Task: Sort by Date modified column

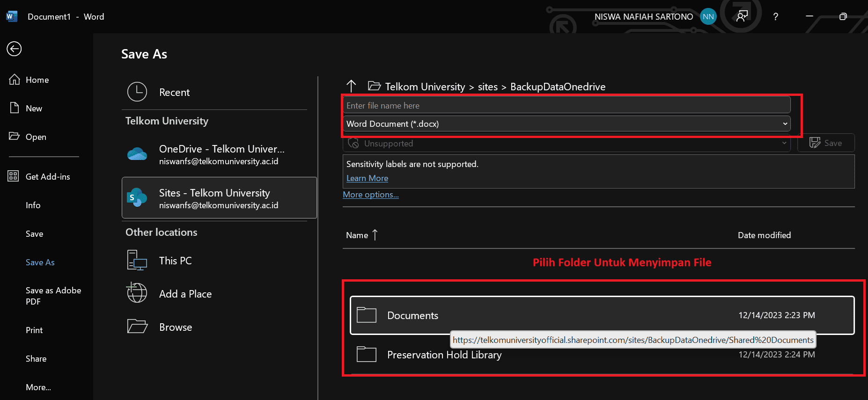Action: [764, 235]
